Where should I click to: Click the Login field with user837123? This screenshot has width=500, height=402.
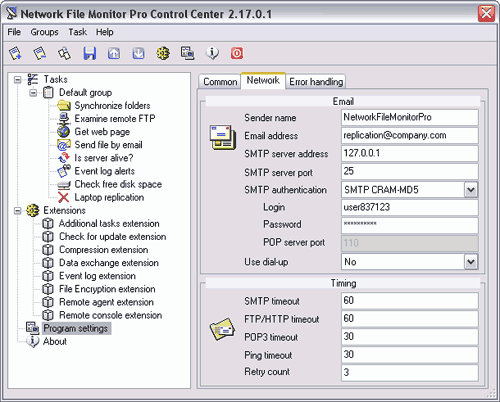click(x=410, y=207)
